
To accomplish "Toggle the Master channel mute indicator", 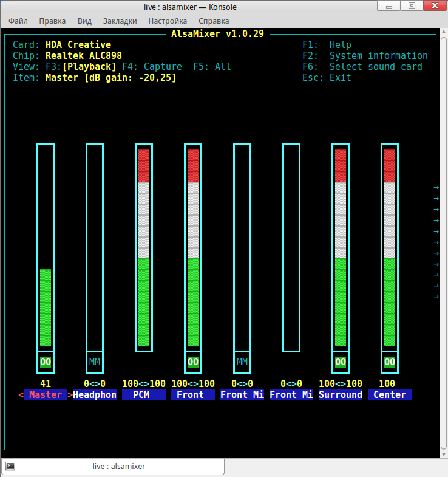I will (x=46, y=362).
